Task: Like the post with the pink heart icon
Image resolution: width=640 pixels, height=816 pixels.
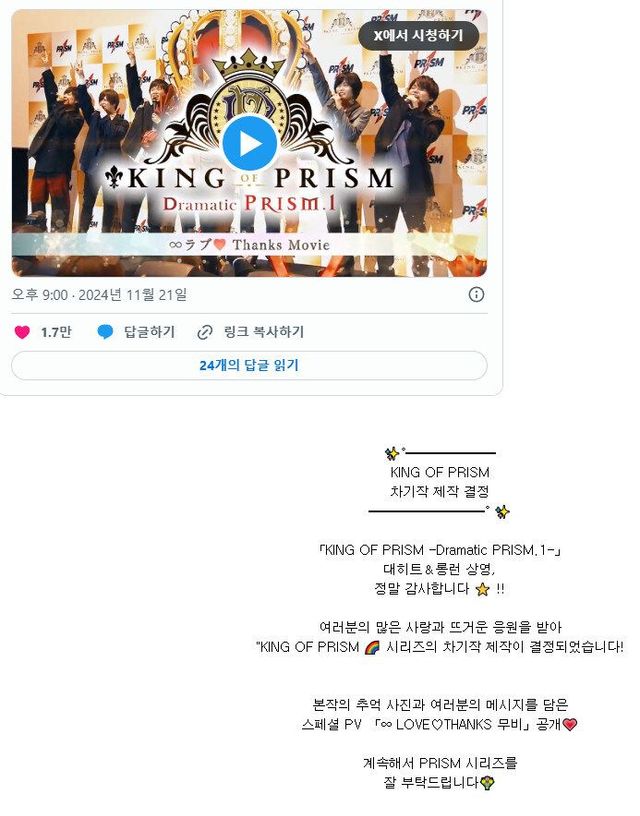Action: (x=22, y=332)
